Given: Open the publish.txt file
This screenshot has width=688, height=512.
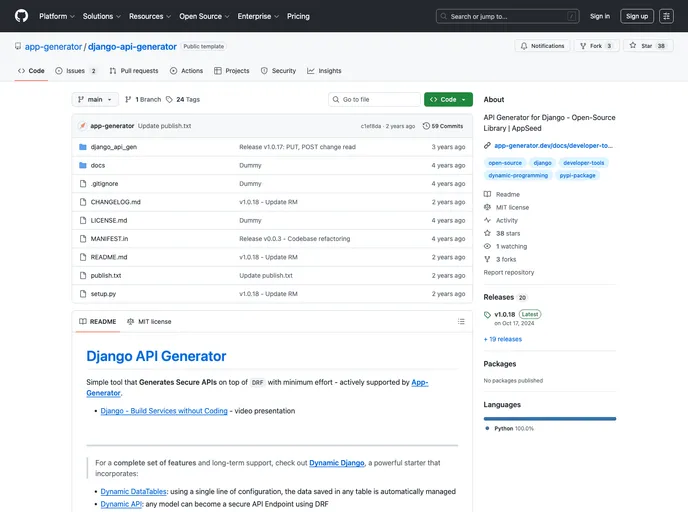Looking at the screenshot, I should click(106, 276).
